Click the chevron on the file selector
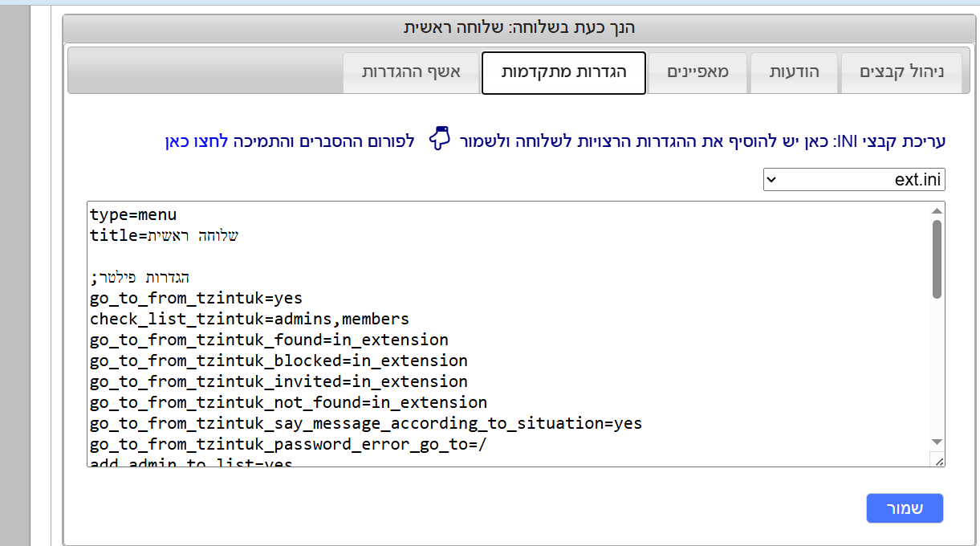 pos(771,179)
